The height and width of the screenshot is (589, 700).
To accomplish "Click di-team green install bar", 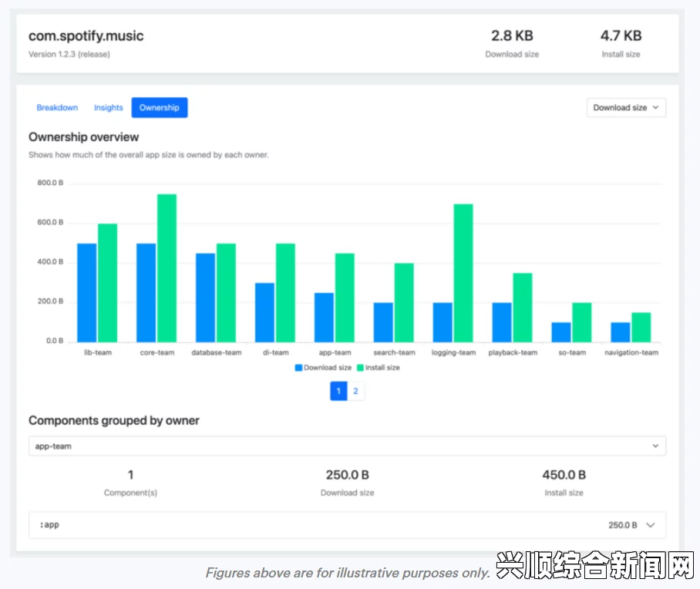I will click(x=286, y=293).
